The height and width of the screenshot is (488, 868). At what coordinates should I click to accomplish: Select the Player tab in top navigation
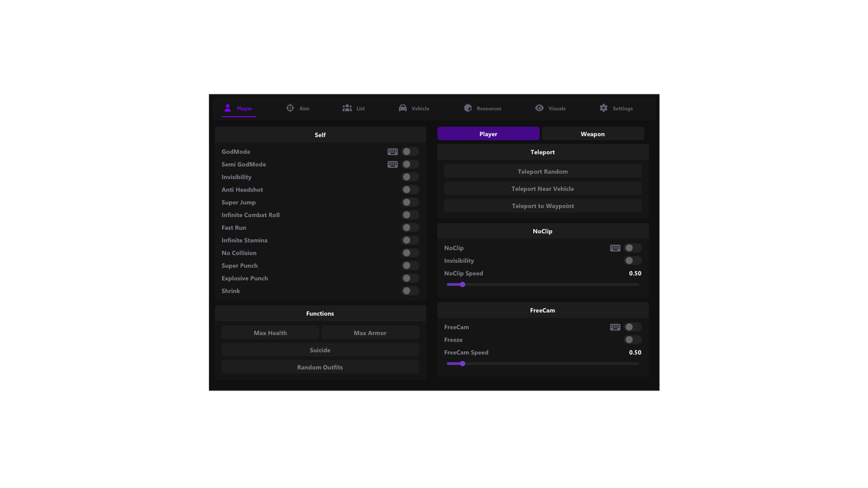coord(239,108)
